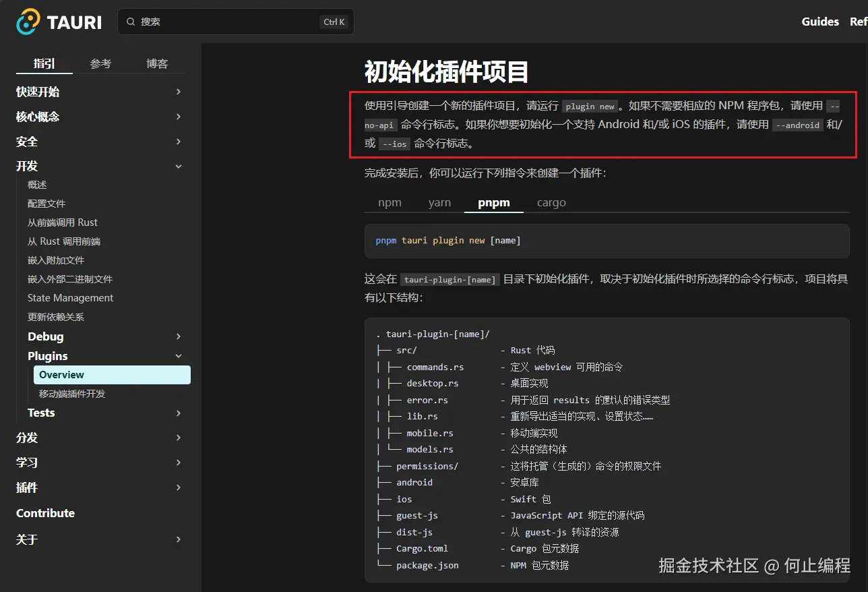Screen dimensions: 868x592
Task: Switch to the 参考 sidebar tab
Action: [100, 63]
